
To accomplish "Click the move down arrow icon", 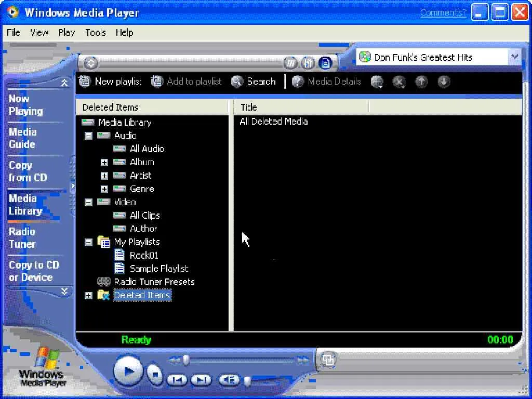I will (444, 82).
